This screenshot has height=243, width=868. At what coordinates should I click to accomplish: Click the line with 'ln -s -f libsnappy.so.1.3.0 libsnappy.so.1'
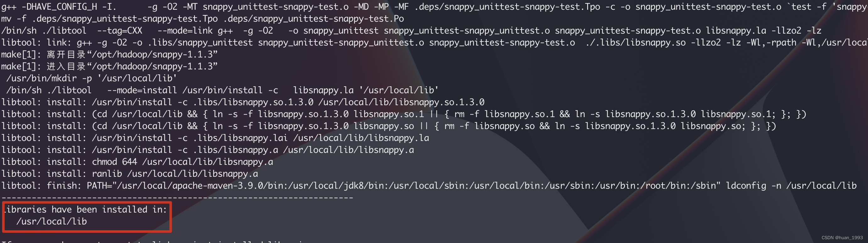[x=404, y=114]
